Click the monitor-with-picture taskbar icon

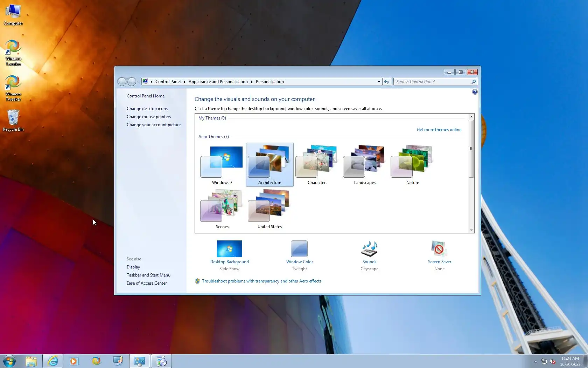(x=118, y=361)
